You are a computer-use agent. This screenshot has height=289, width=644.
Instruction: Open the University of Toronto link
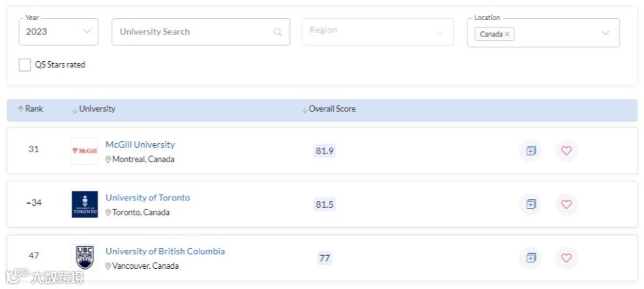click(x=148, y=198)
